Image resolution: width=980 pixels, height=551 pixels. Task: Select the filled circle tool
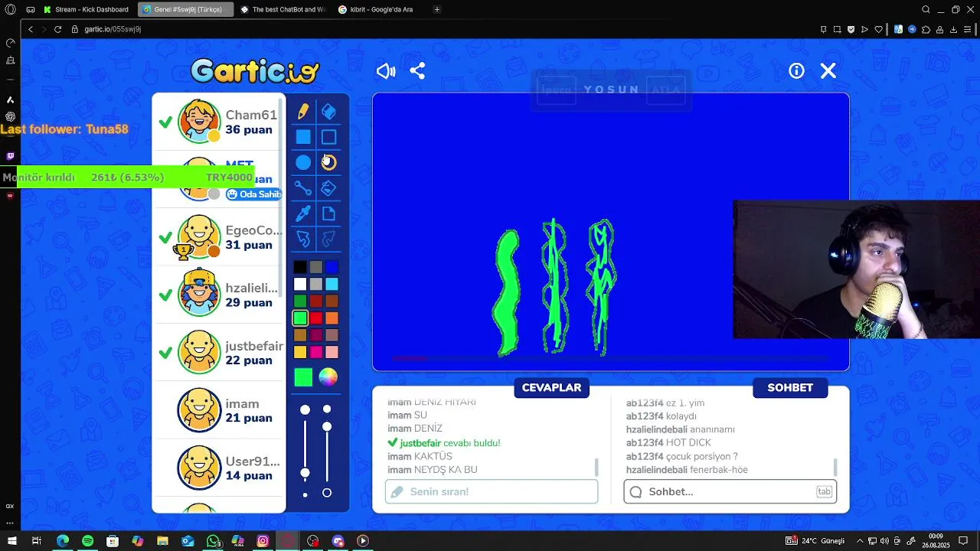tap(303, 162)
